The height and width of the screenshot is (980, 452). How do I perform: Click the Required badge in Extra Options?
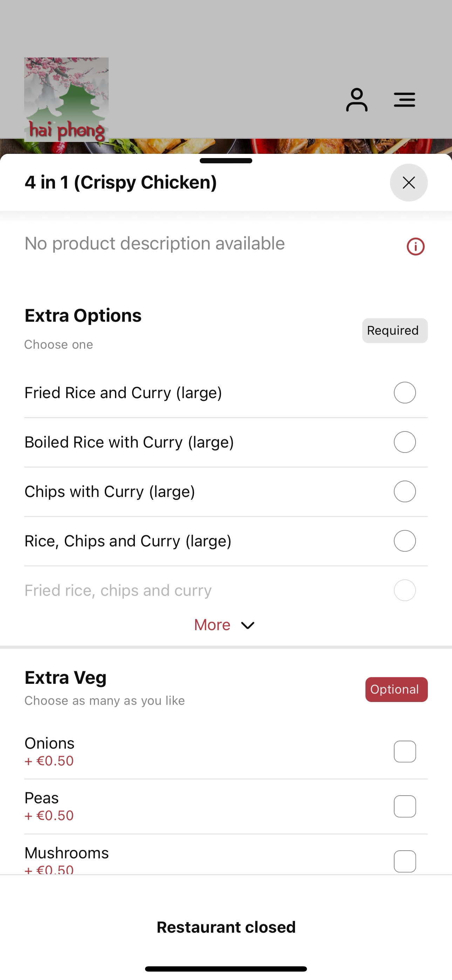click(x=395, y=331)
